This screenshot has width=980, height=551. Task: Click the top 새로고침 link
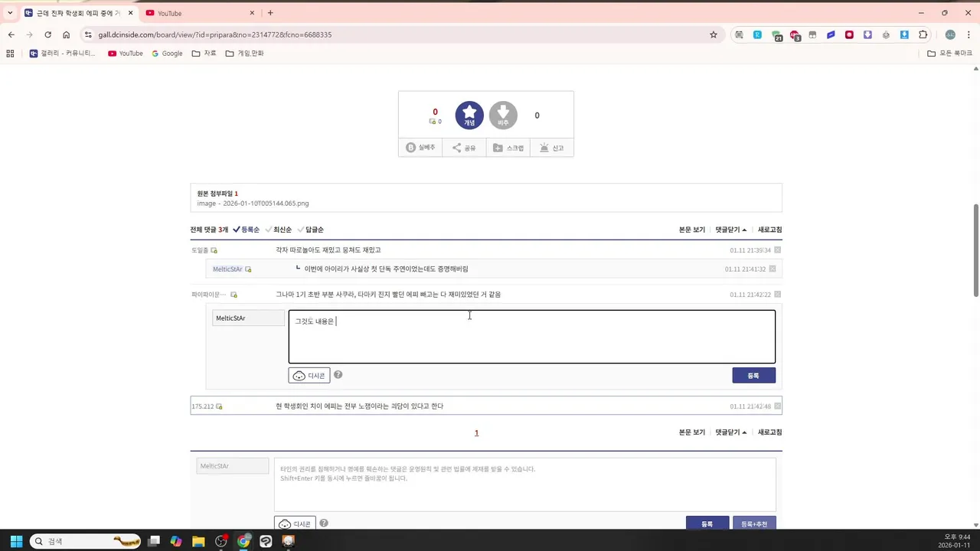coord(769,230)
